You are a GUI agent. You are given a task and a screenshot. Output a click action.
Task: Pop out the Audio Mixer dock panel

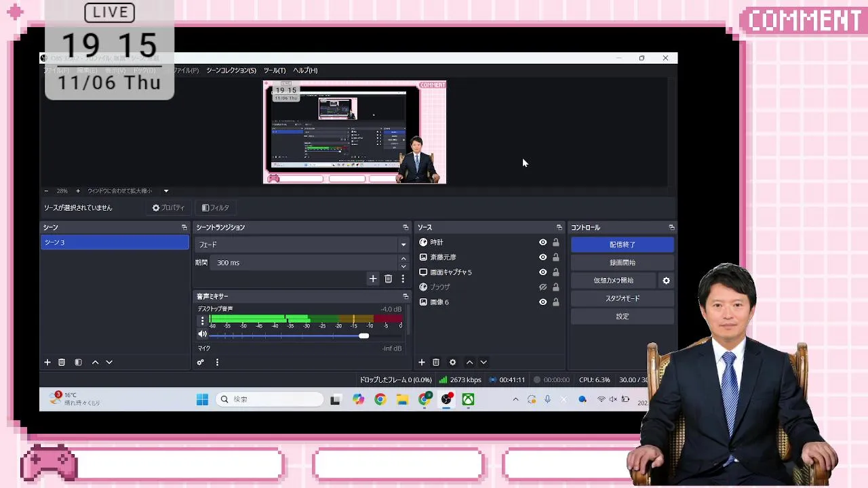tap(406, 297)
